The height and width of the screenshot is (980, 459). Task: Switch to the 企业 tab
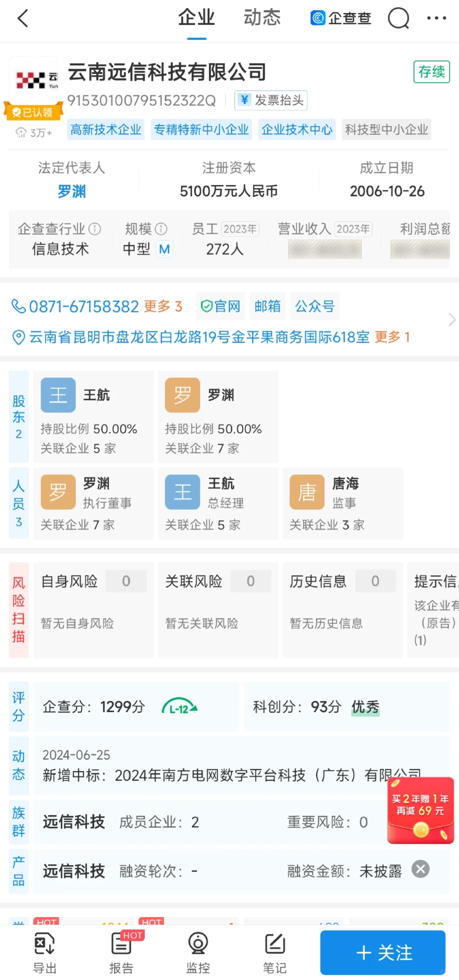coord(196,18)
